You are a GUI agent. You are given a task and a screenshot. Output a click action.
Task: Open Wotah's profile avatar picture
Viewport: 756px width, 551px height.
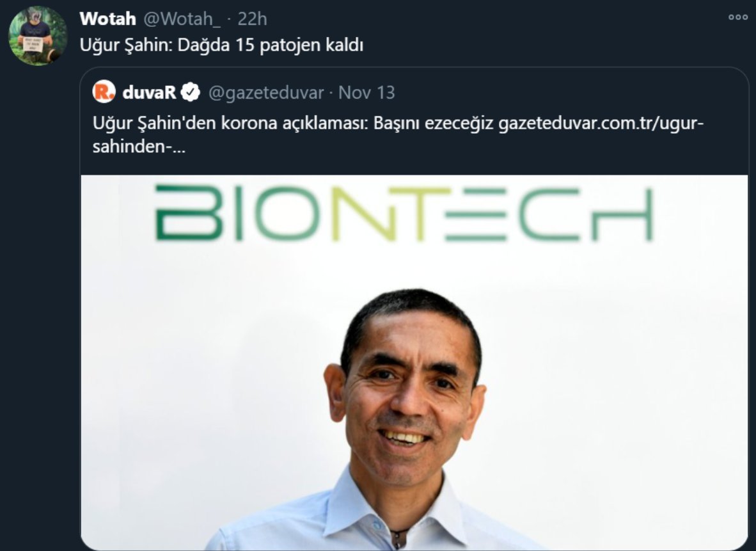tap(38, 36)
